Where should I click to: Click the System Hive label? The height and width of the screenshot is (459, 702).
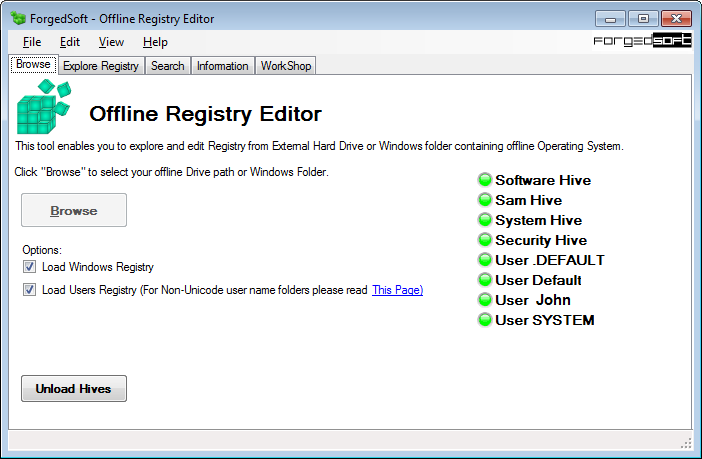(539, 220)
